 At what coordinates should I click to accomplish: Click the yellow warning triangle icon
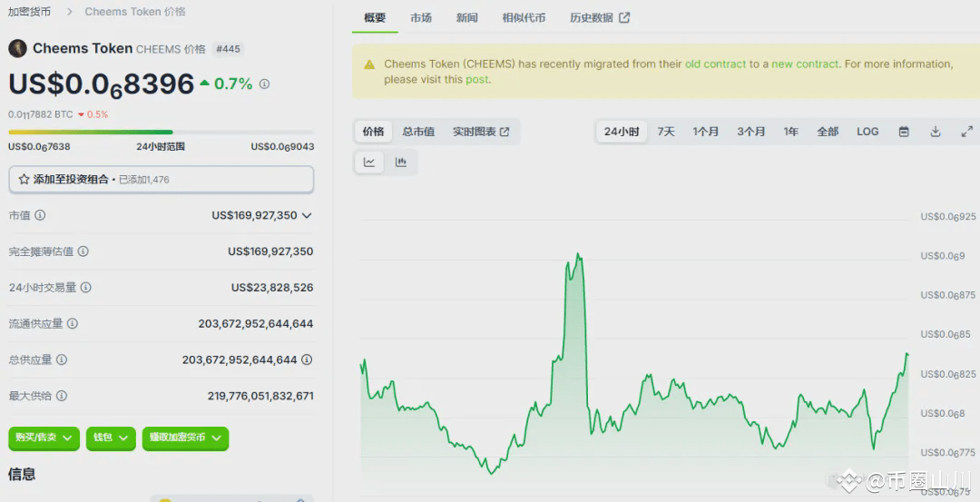(x=369, y=64)
